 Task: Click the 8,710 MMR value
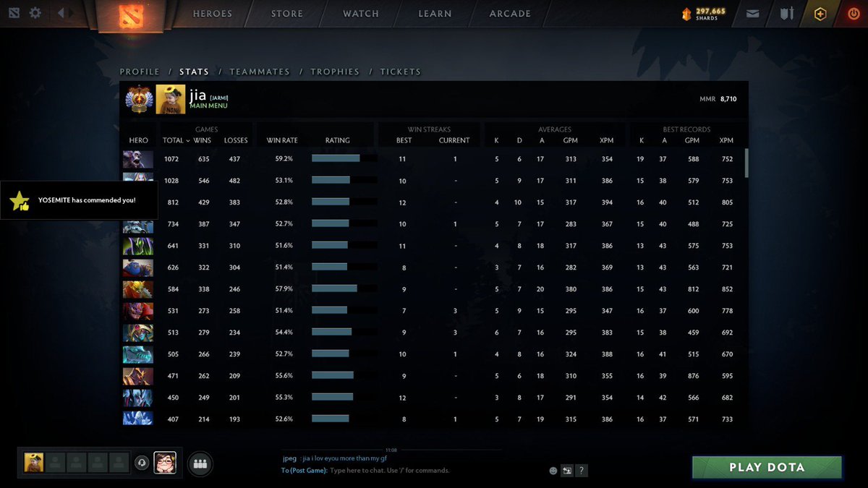pos(728,99)
